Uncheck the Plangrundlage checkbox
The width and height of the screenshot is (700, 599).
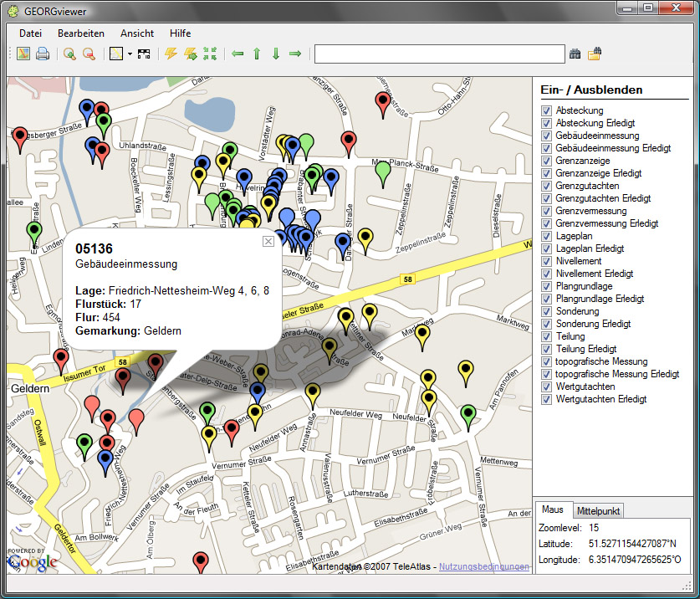(x=546, y=286)
